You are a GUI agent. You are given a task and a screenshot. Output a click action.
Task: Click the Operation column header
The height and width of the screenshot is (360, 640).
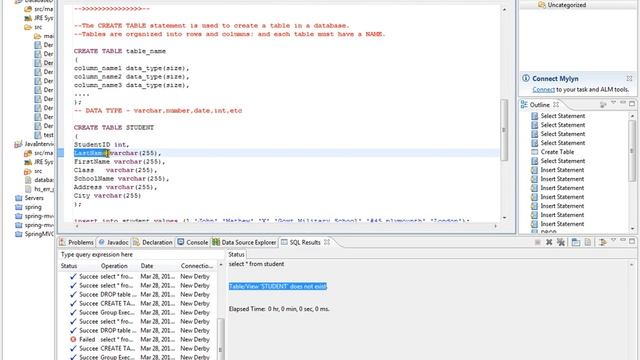pos(114,266)
